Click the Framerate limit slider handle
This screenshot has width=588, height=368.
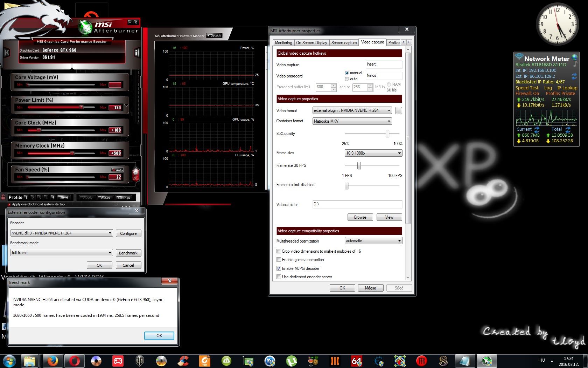click(x=346, y=185)
